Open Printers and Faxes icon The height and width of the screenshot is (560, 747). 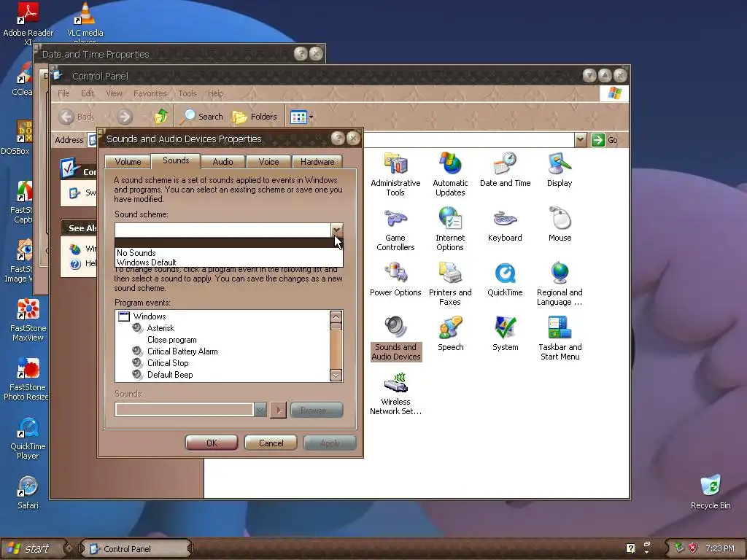[450, 284]
